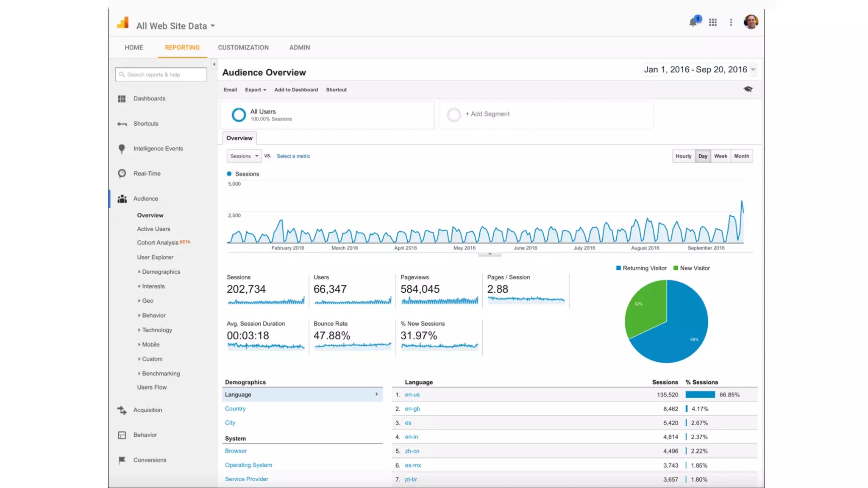Open the Google apps grid icon
The height and width of the screenshot is (488, 868).
coord(713,22)
